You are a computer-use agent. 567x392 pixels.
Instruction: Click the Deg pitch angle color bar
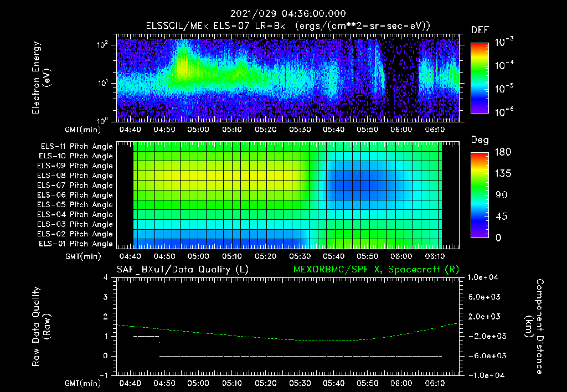coord(480,195)
